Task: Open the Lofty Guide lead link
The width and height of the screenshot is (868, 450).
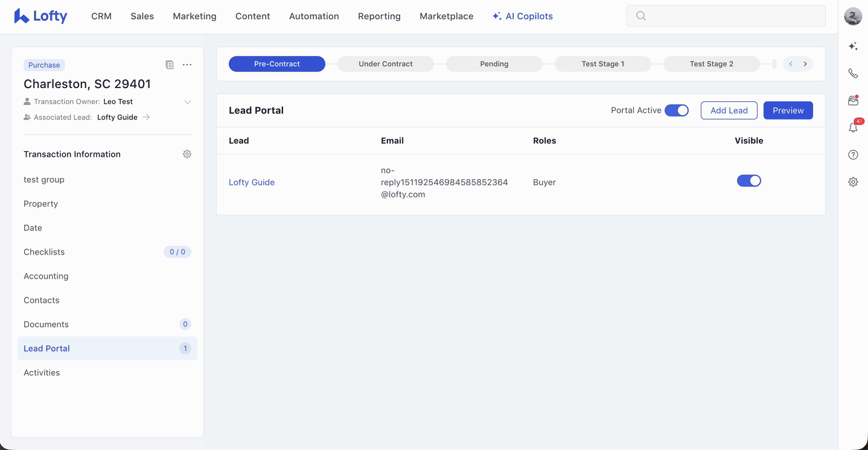Action: [252, 182]
